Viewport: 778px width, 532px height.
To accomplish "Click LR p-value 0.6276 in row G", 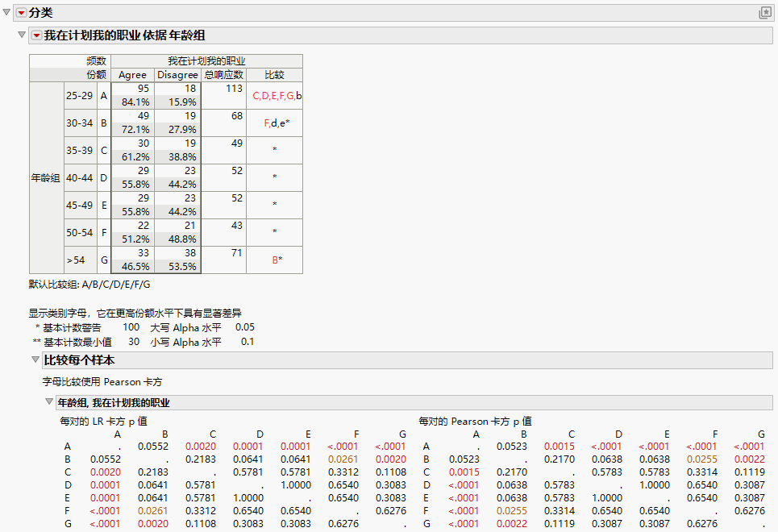I will point(343,524).
